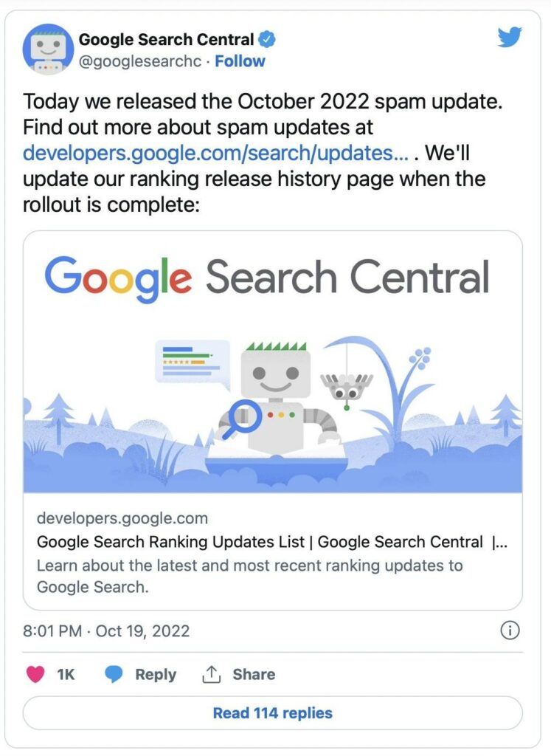This screenshot has height=756, width=551.
Task: Toggle following Google Search Central
Action: tap(240, 61)
